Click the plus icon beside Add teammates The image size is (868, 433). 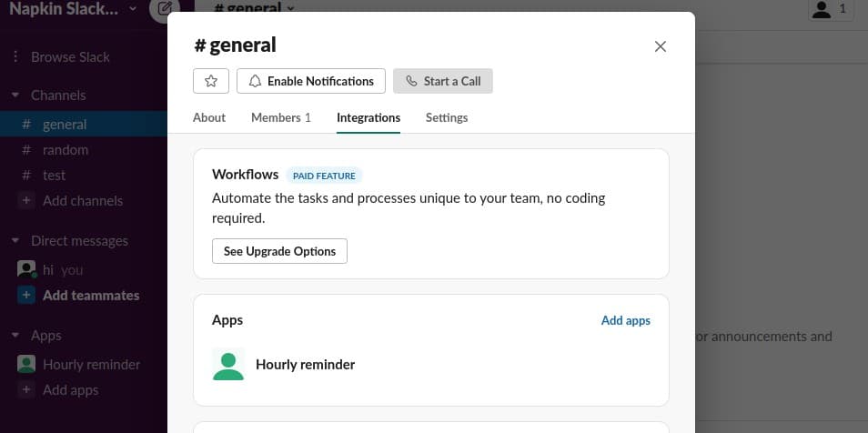(26, 295)
